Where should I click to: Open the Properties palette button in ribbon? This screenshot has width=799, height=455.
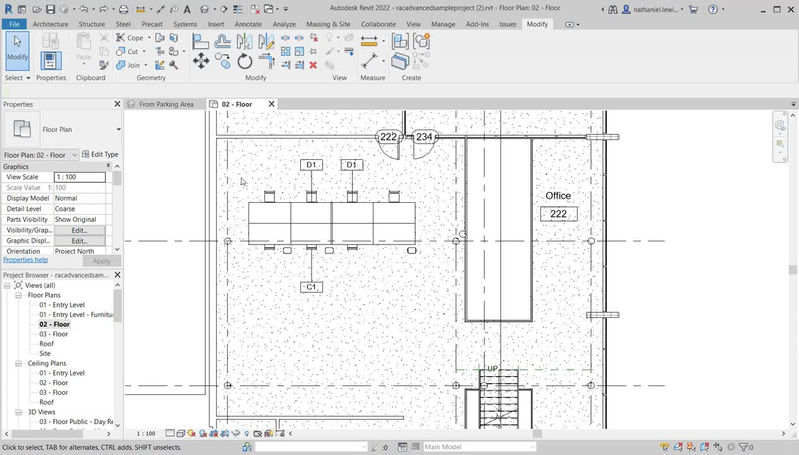click(x=50, y=61)
